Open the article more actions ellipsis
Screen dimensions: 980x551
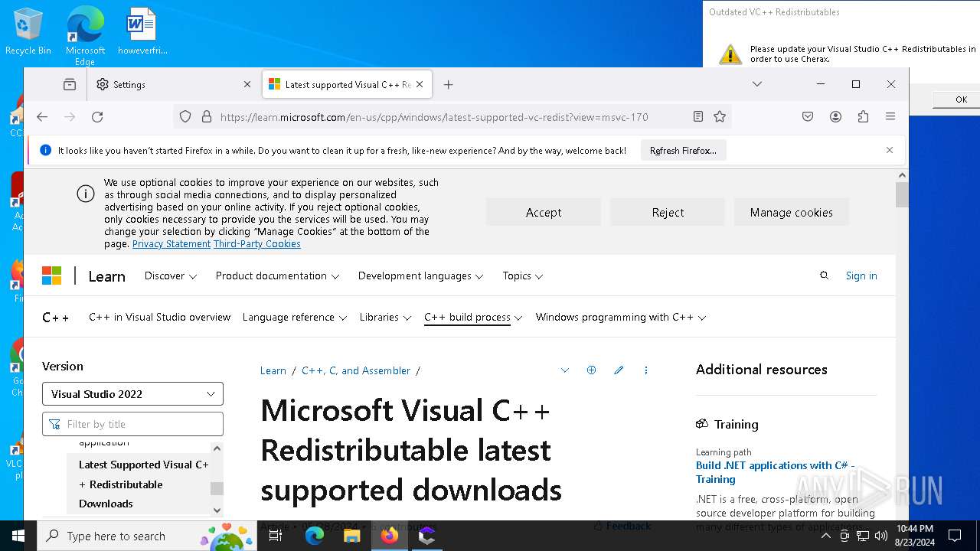[645, 370]
